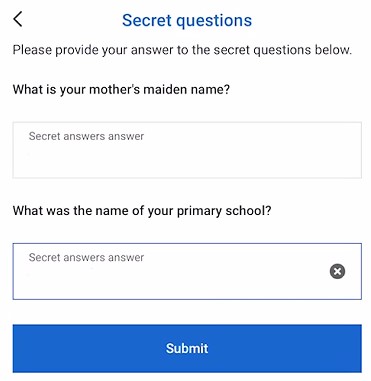Place cursor in highlighted primary school box
371x381 pixels.
coord(187,271)
